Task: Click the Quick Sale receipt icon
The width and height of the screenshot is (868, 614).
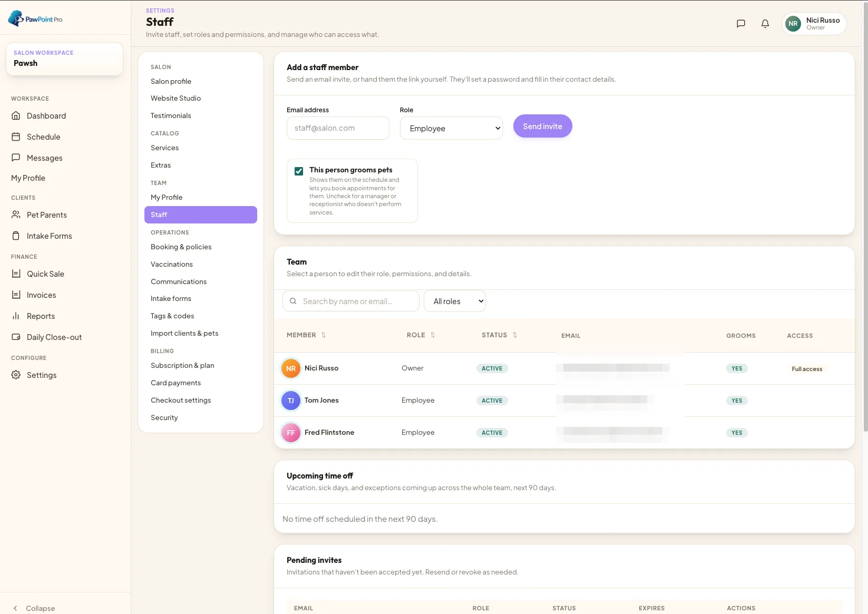Action: (16, 274)
